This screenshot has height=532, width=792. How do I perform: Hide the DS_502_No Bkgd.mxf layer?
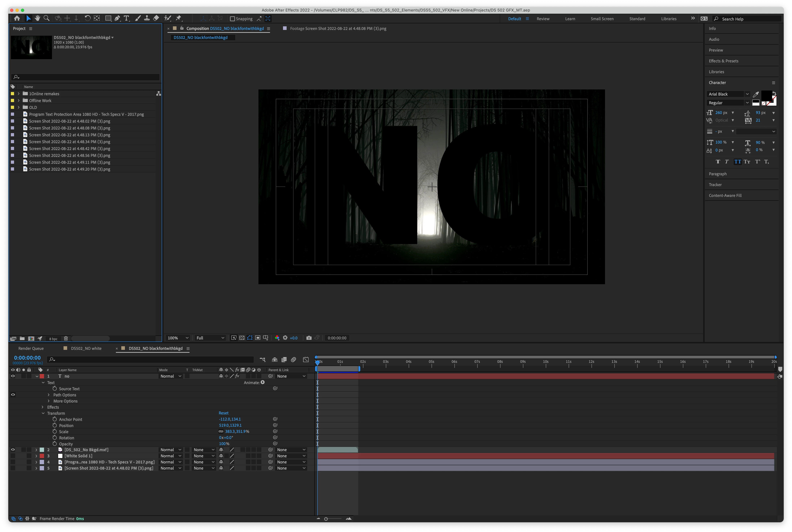[x=13, y=450]
